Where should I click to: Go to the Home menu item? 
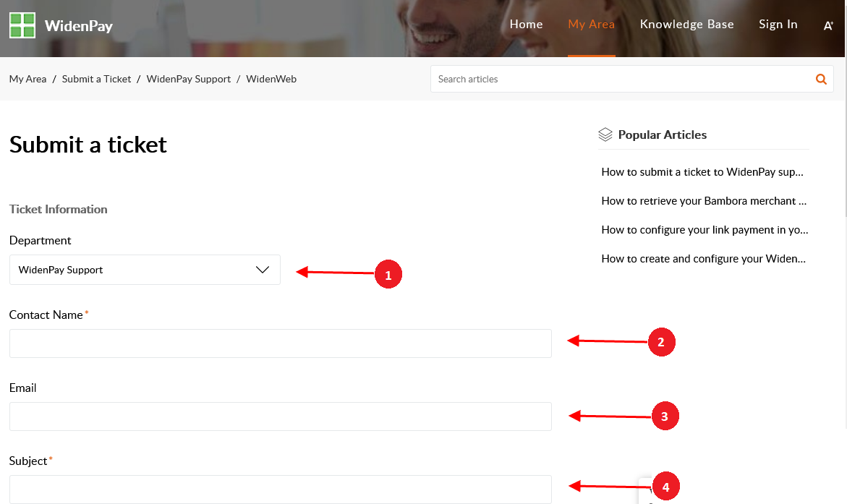[x=526, y=25]
